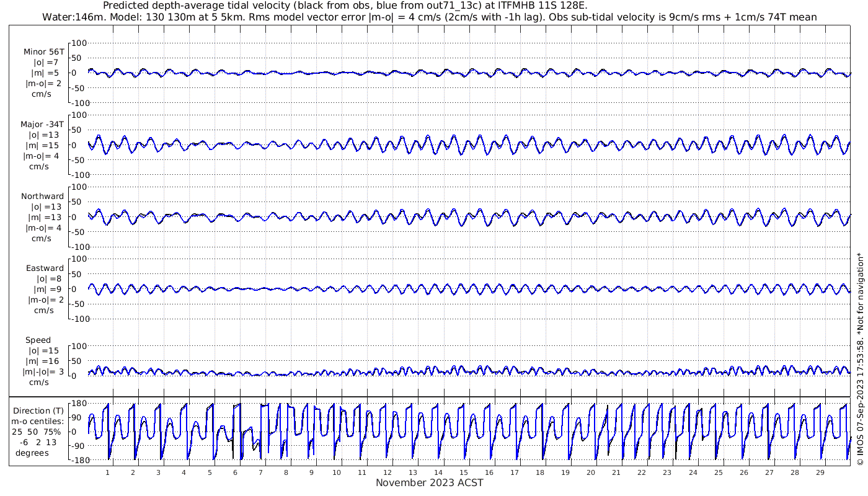Click day tick label '20' on time axis

tap(591, 472)
